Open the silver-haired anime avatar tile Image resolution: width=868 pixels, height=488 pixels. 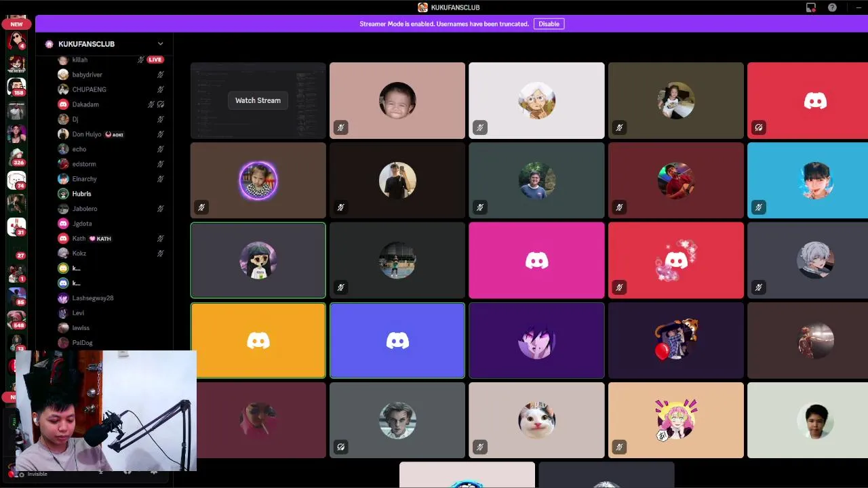808,260
